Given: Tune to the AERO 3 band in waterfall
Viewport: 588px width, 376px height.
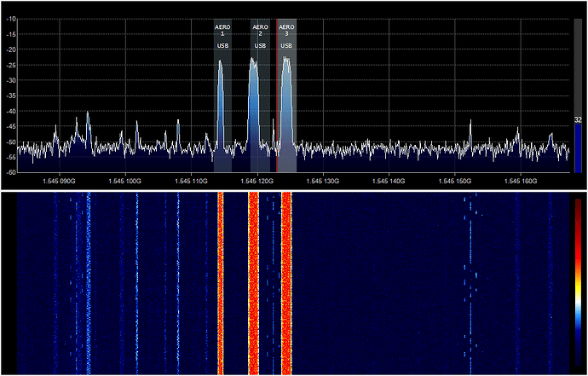Looking at the screenshot, I should tap(286, 284).
